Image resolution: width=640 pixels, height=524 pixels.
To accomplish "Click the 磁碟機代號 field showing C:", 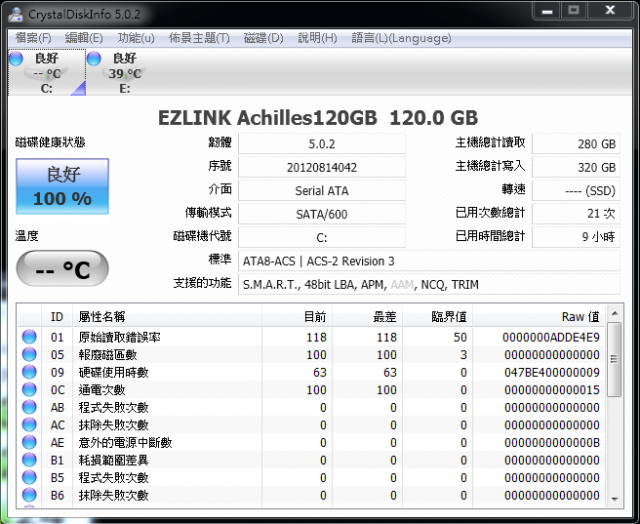I will [x=322, y=238].
